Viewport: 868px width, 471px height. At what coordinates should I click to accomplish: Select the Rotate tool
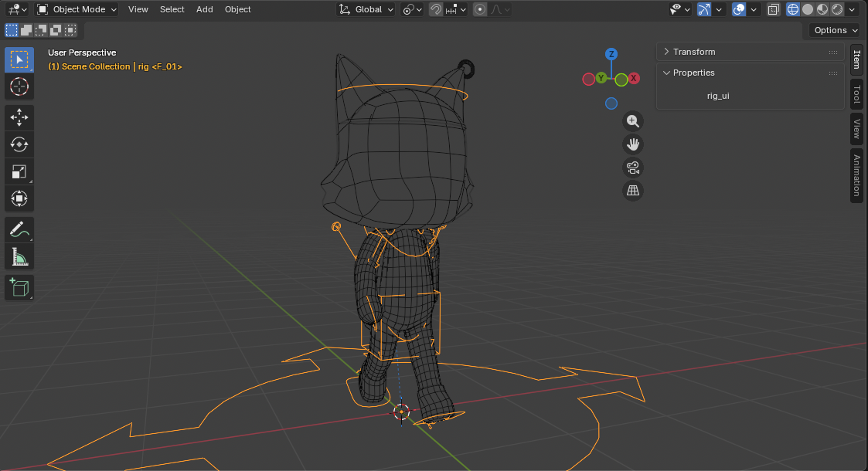[x=19, y=144]
